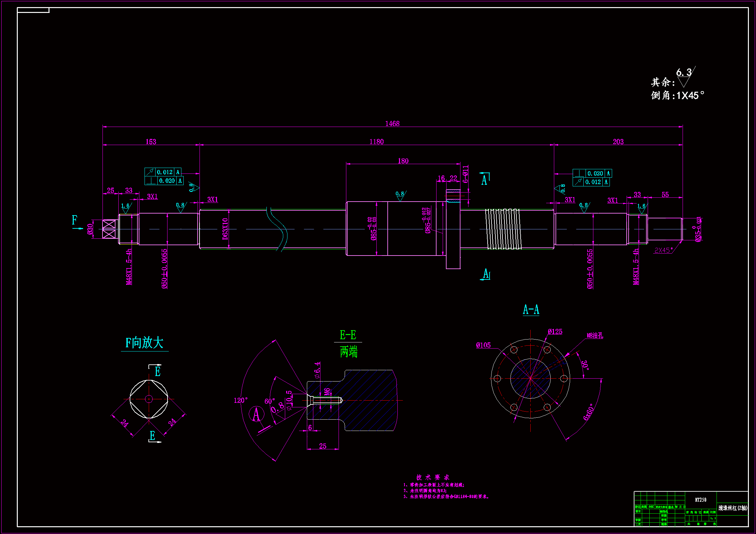The image size is (756, 534).
Task: Click the 技术要求 heading text
Action: pyautogui.click(x=433, y=477)
